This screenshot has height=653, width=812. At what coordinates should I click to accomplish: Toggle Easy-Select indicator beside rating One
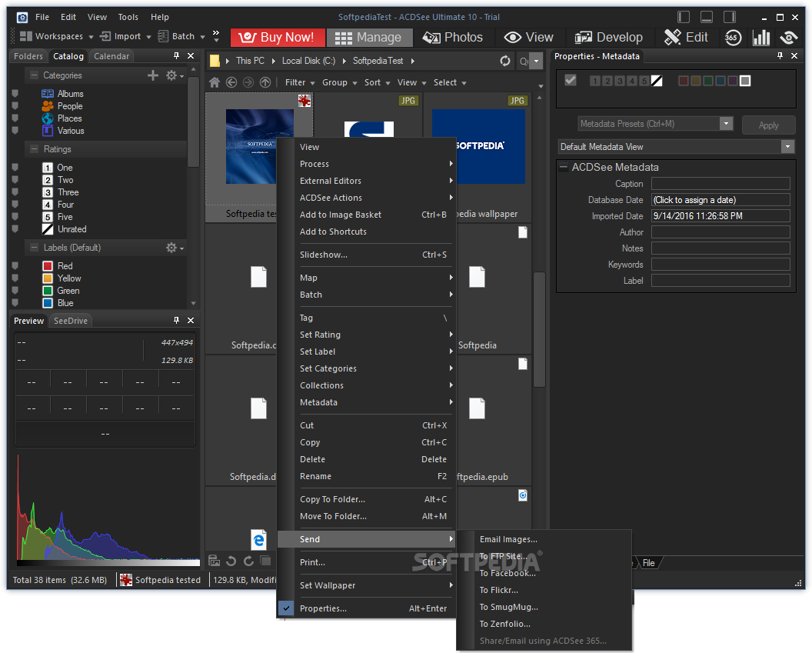tap(15, 167)
